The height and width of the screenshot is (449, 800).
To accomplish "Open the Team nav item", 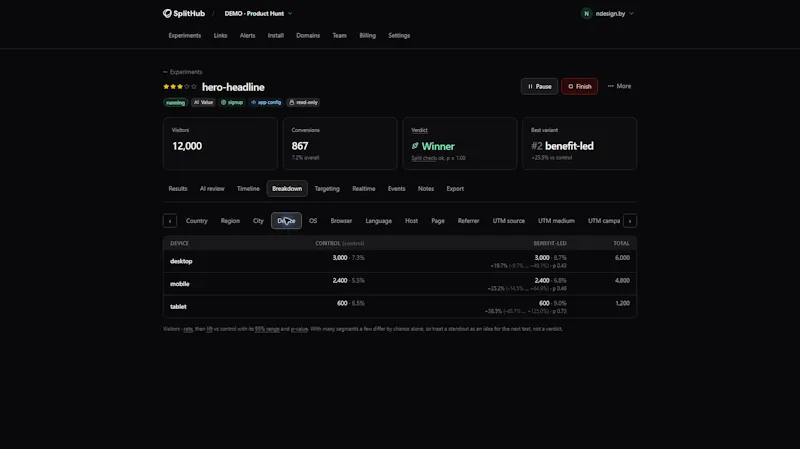I will [339, 36].
